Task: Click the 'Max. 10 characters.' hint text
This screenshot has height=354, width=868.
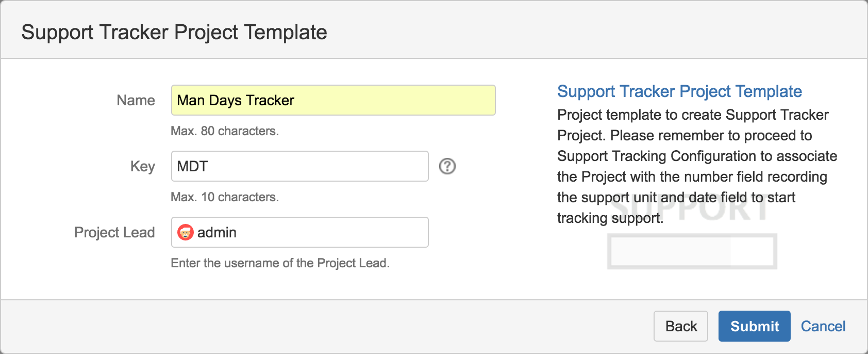Action: point(225,197)
